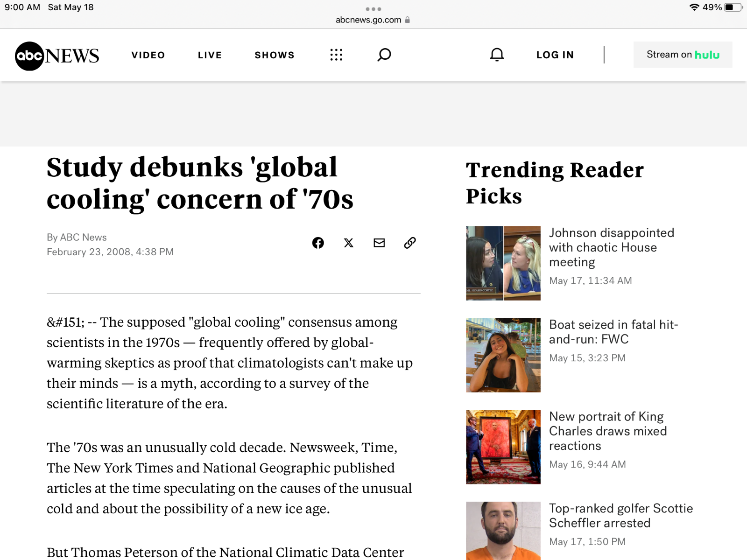Open the notifications bell

[x=497, y=55]
